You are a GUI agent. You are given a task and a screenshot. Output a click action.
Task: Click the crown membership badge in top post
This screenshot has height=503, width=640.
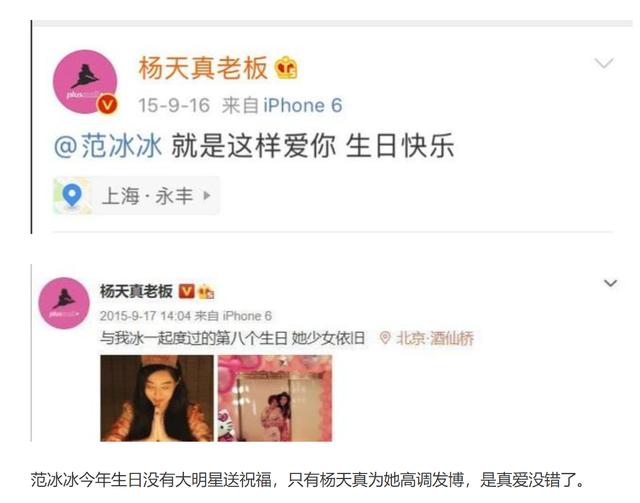tap(286, 68)
